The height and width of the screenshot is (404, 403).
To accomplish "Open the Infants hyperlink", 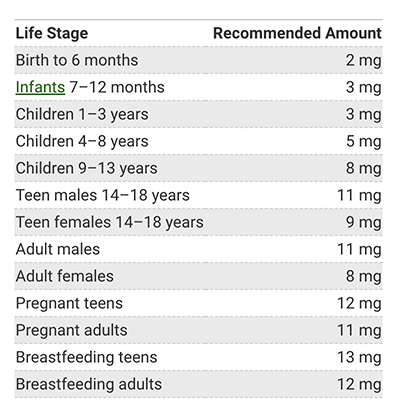I will pyautogui.click(x=40, y=87).
